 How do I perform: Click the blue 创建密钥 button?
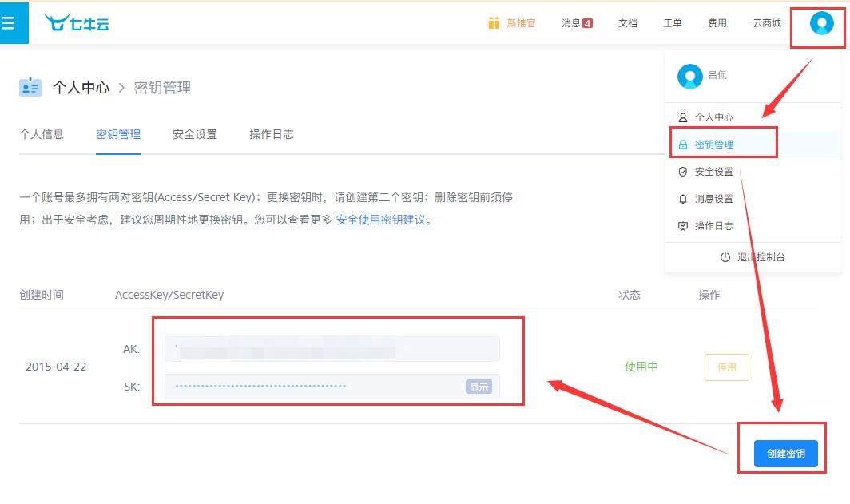(785, 454)
